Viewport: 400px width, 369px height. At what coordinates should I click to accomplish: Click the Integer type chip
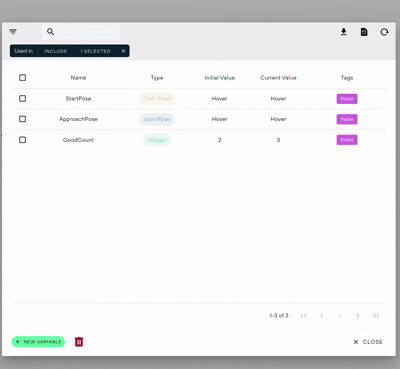click(x=157, y=140)
